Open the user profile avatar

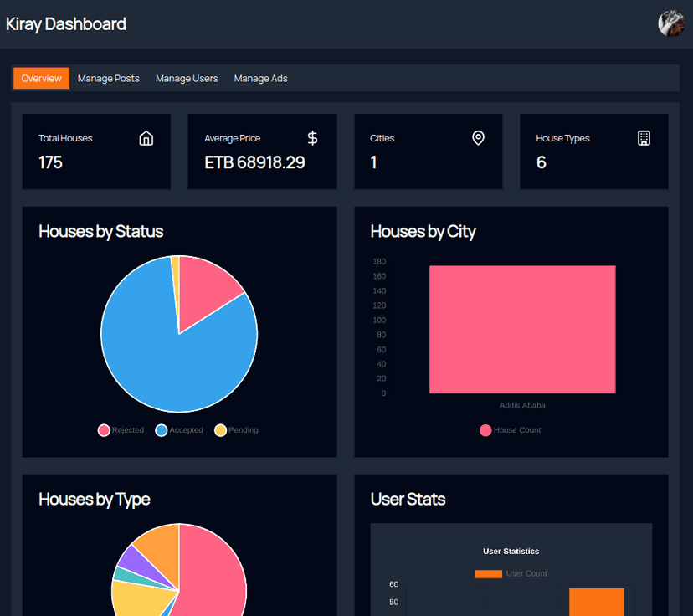click(670, 23)
